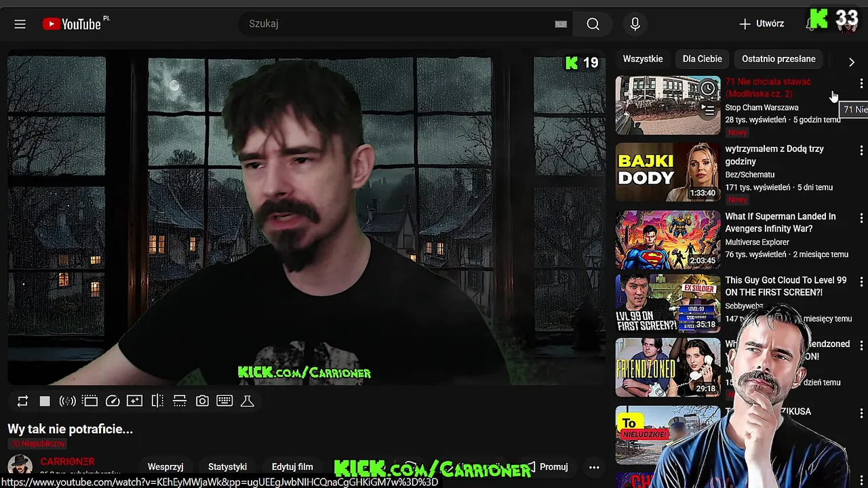This screenshot has width=868, height=488.
Task: Open the BAJKI DODY thumbnail
Action: (668, 172)
